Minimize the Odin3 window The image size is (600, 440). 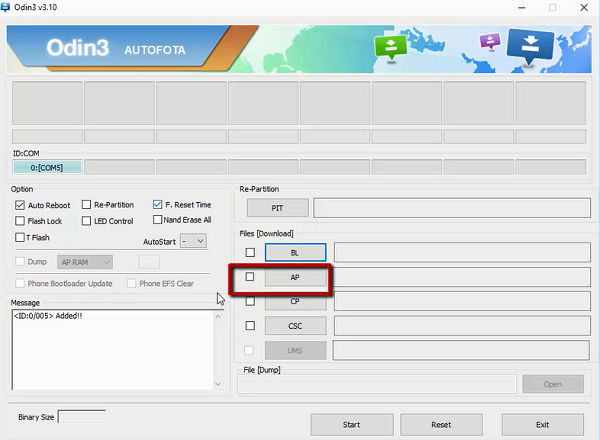(x=522, y=8)
